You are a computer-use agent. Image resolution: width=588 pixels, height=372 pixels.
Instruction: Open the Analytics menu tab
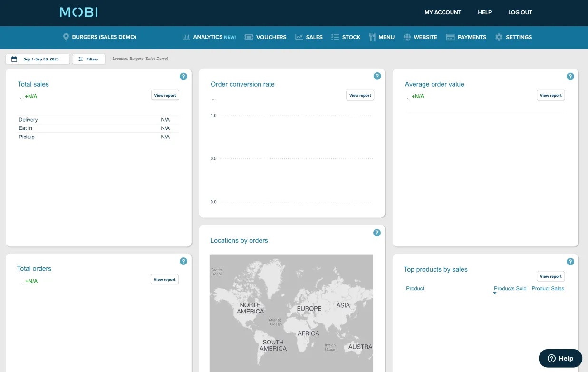pos(209,37)
